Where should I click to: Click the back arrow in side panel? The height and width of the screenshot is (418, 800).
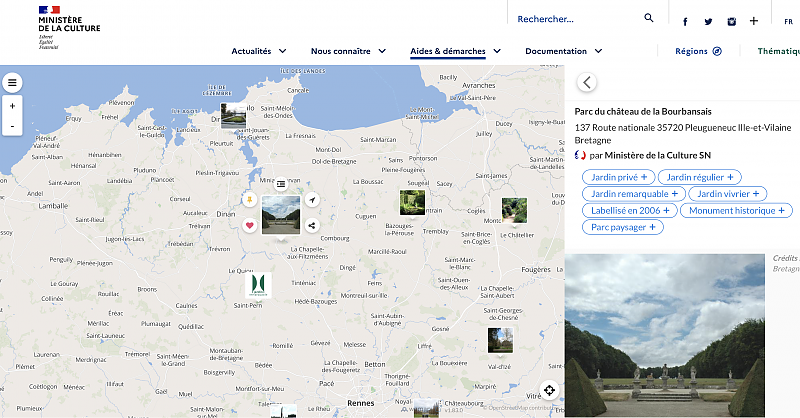(x=587, y=83)
